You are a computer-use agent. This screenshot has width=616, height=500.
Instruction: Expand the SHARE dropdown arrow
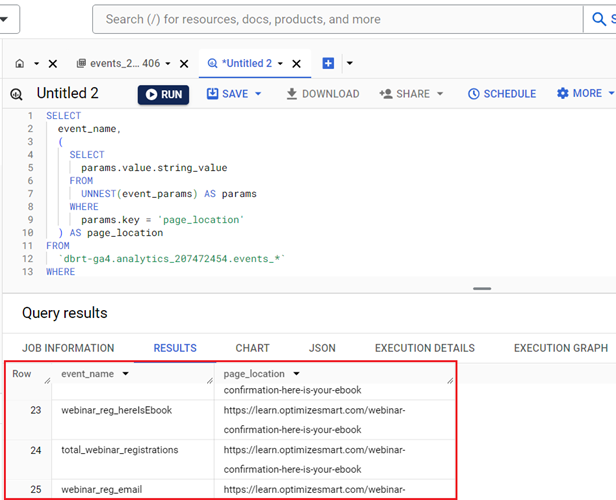[x=440, y=94]
